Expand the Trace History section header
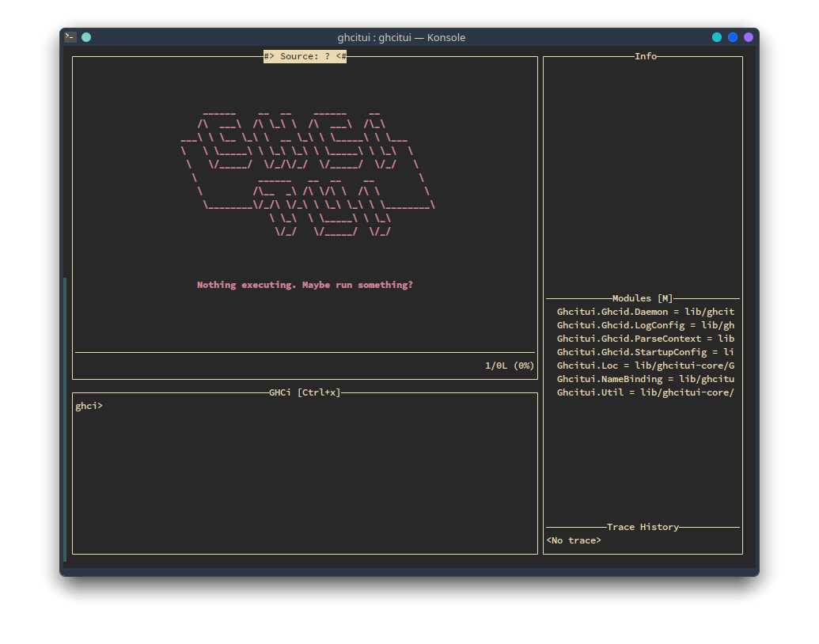This screenshot has width=819, height=644. (x=643, y=527)
